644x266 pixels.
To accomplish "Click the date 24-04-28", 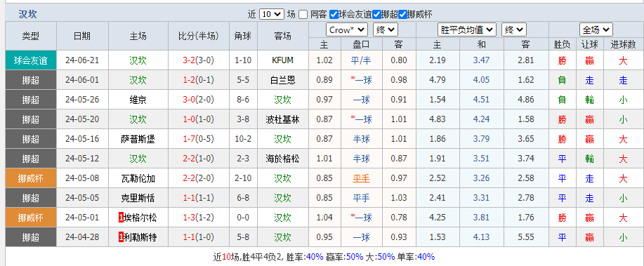I will click(82, 238).
